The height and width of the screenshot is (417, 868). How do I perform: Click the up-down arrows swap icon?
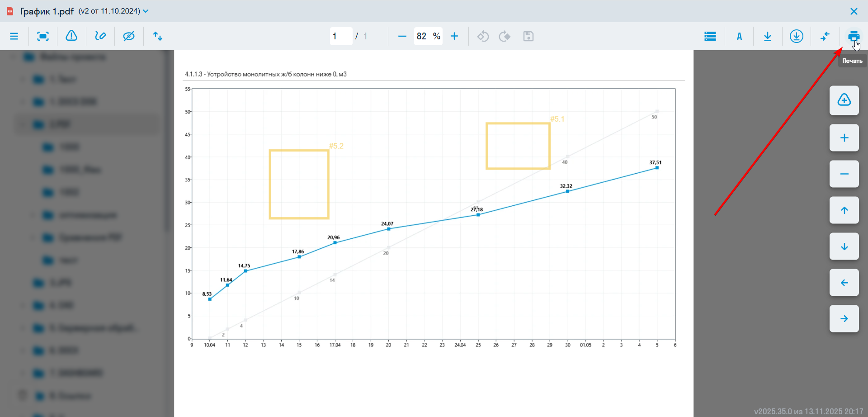click(157, 36)
